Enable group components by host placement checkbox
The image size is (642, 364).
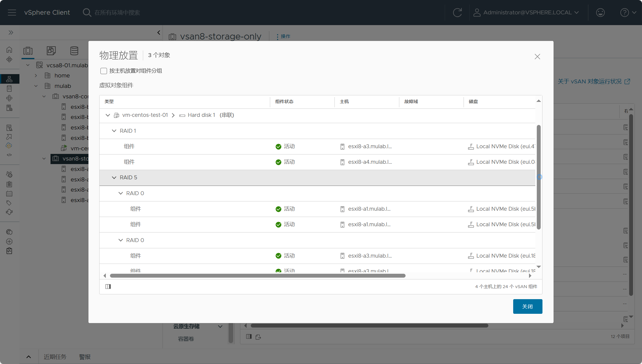104,71
